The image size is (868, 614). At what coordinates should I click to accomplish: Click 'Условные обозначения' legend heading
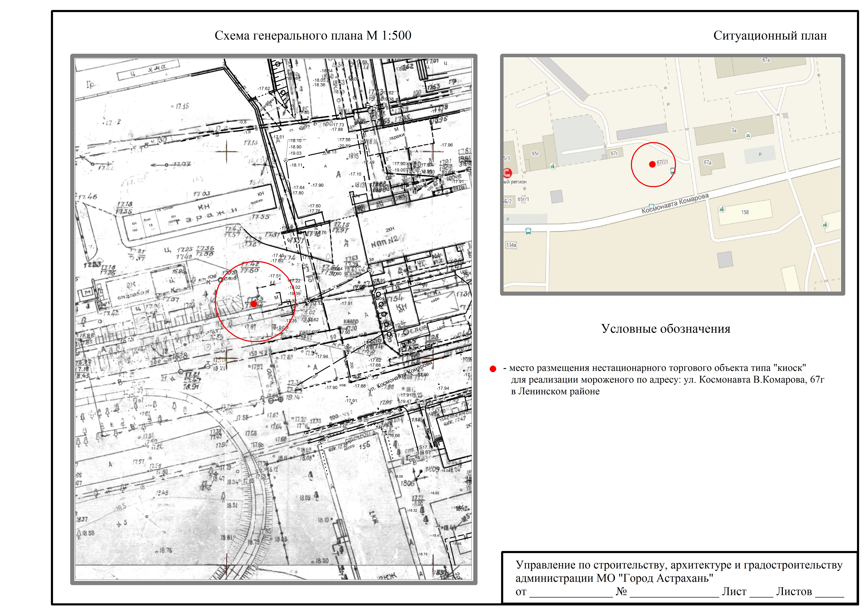point(666,329)
